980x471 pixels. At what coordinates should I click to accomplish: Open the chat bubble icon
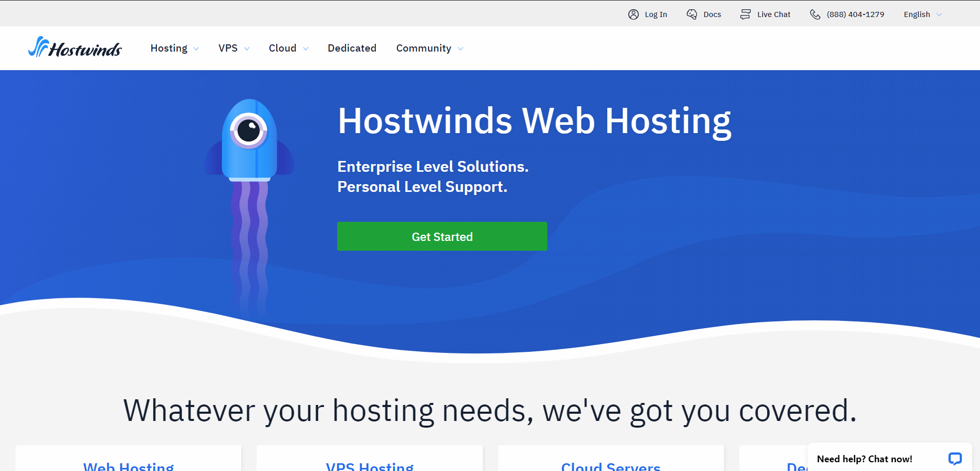coord(955,459)
